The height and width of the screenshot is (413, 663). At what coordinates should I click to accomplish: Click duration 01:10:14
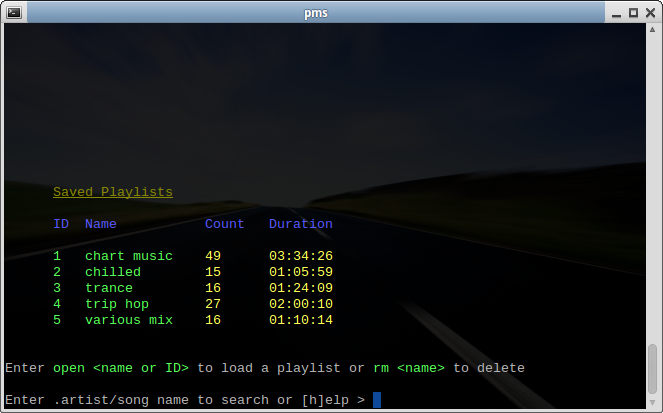point(301,320)
